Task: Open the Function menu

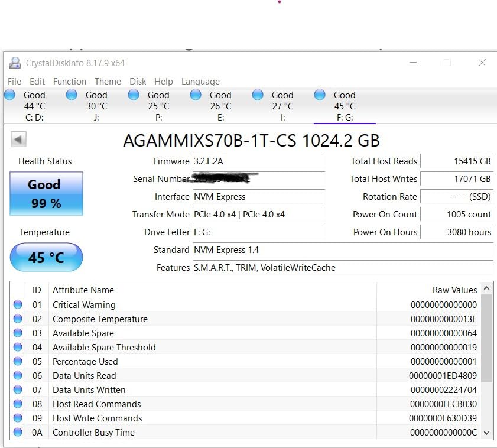Action: click(x=70, y=82)
